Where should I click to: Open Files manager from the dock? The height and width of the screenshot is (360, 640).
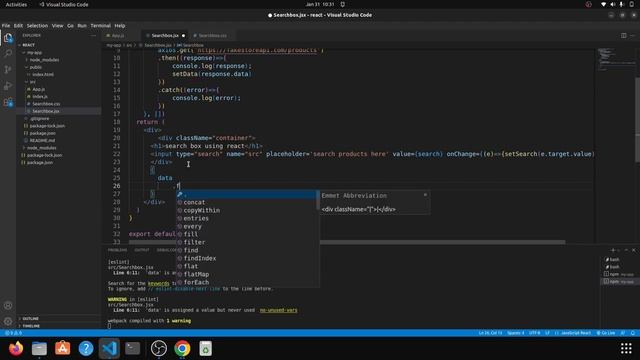point(39,349)
